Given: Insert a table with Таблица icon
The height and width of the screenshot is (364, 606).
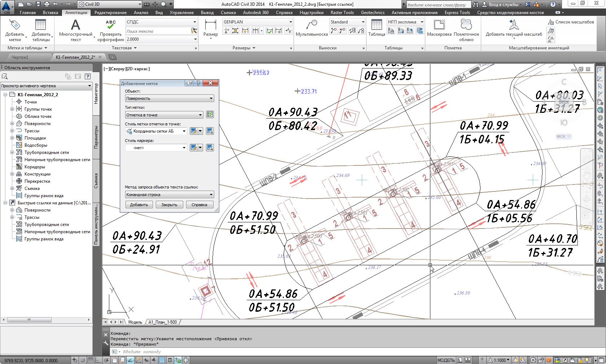Looking at the screenshot, I should click(x=377, y=28).
